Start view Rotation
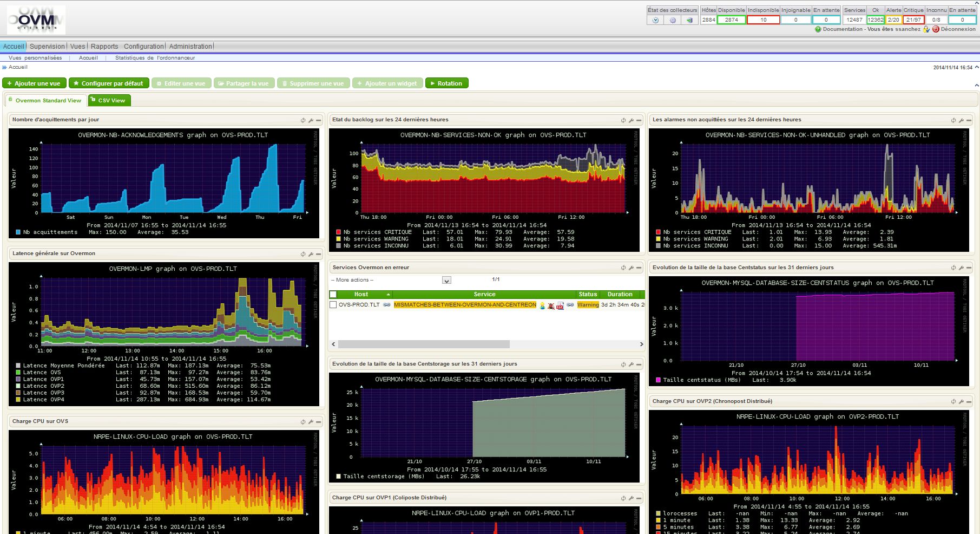Screen dimensions: 980x534 point(446,83)
